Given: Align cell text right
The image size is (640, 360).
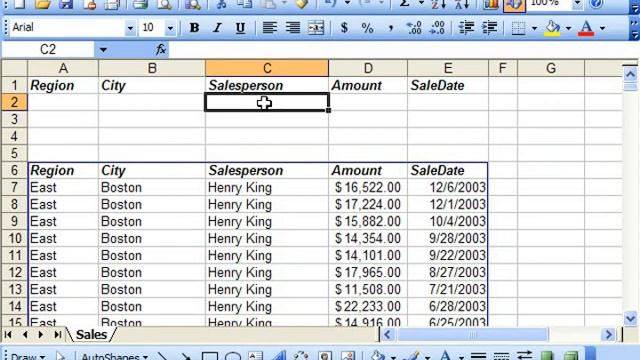Looking at the screenshot, I should (292, 28).
